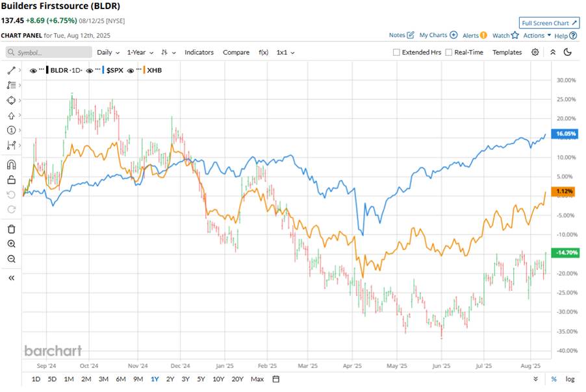586x392 pixels.
Task: Undo the last chart action
Action: click(x=11, y=195)
